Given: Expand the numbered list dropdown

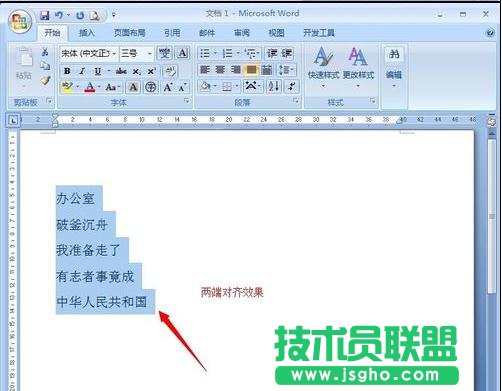Looking at the screenshot, I should coord(238,53).
